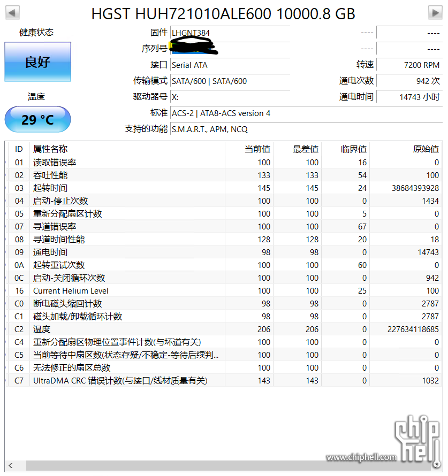Select row C1 磁头加载/卸载循环计数
This screenshot has width=448, height=476.
224,316
